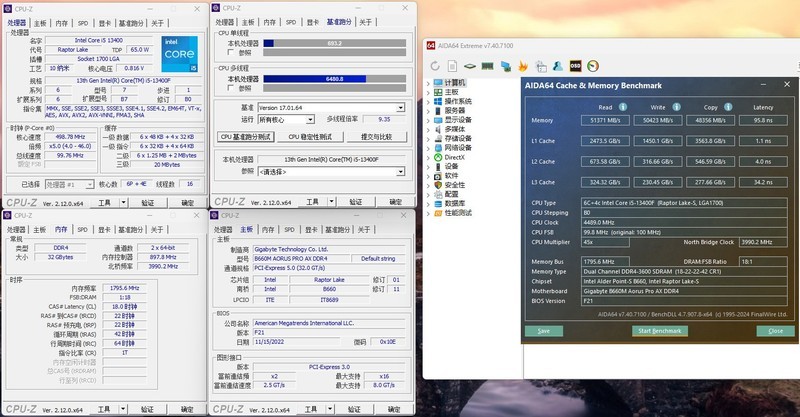800x417 pixels.
Task: Open the 基准 Version 17.01.64 dropdown
Action: point(401,108)
